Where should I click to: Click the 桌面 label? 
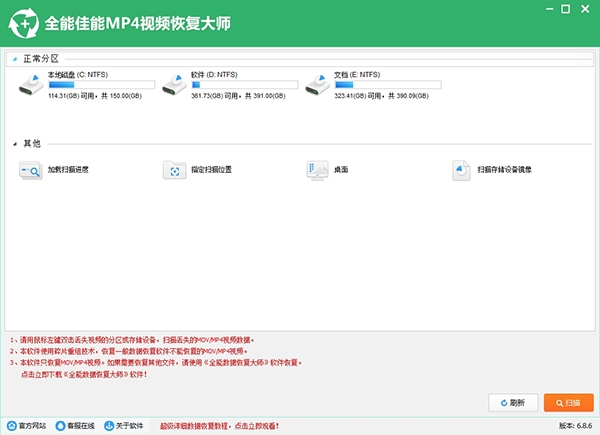341,169
